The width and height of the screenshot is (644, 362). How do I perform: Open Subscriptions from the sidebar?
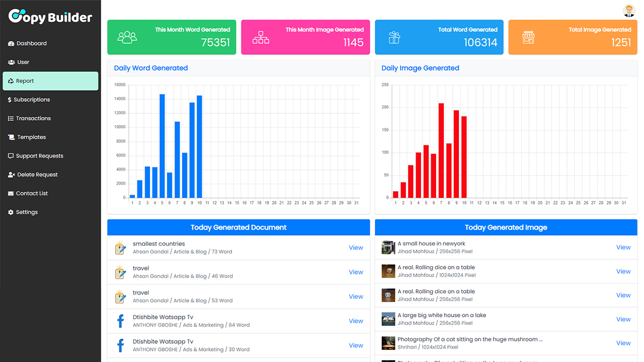tap(32, 100)
